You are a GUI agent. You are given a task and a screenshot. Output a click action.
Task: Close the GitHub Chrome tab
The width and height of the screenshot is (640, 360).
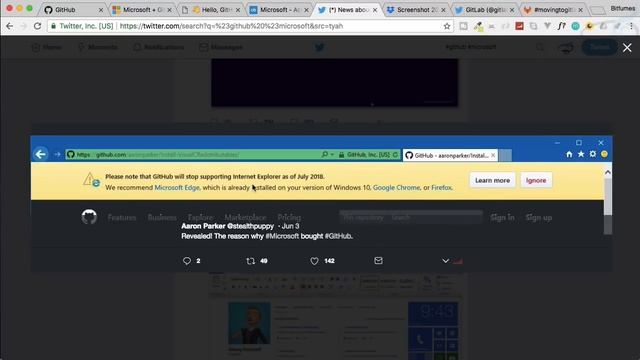[x=100, y=10]
